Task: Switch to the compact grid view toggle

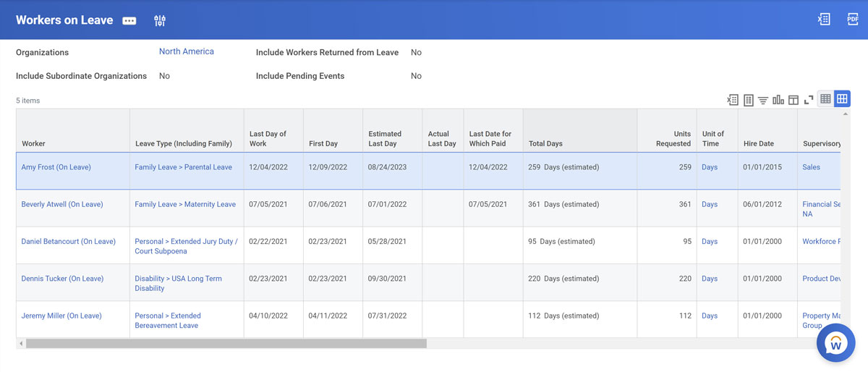Action: tap(825, 99)
